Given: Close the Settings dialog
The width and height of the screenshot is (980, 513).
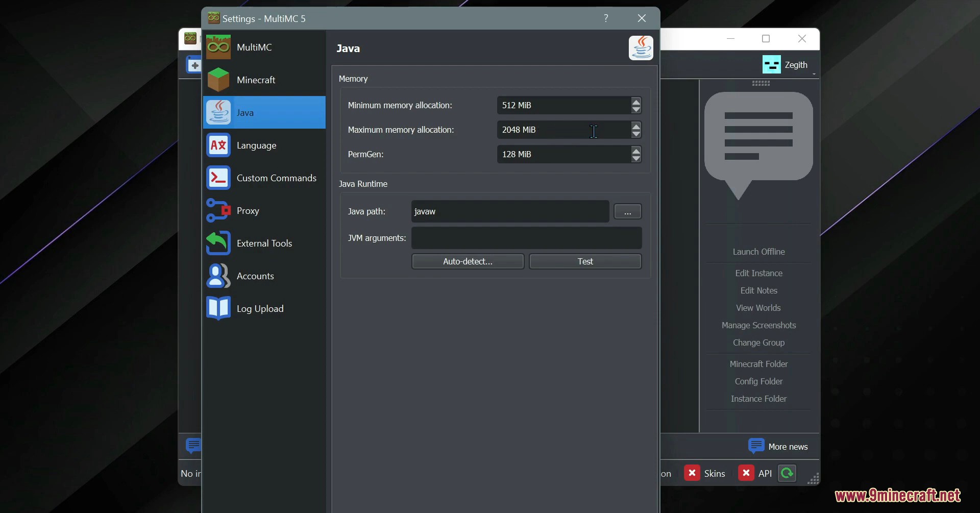Looking at the screenshot, I should [x=642, y=18].
